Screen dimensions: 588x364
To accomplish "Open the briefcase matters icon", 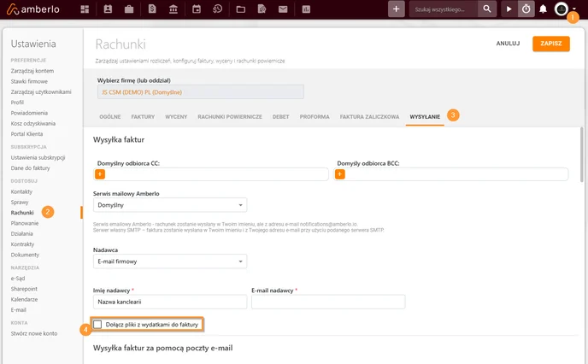I will [x=129, y=9].
